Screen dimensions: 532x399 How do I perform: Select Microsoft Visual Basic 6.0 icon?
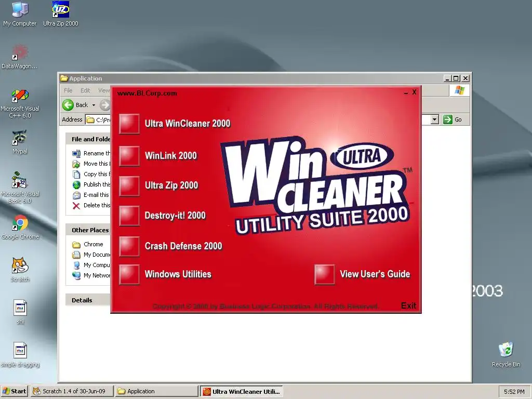pyautogui.click(x=20, y=188)
